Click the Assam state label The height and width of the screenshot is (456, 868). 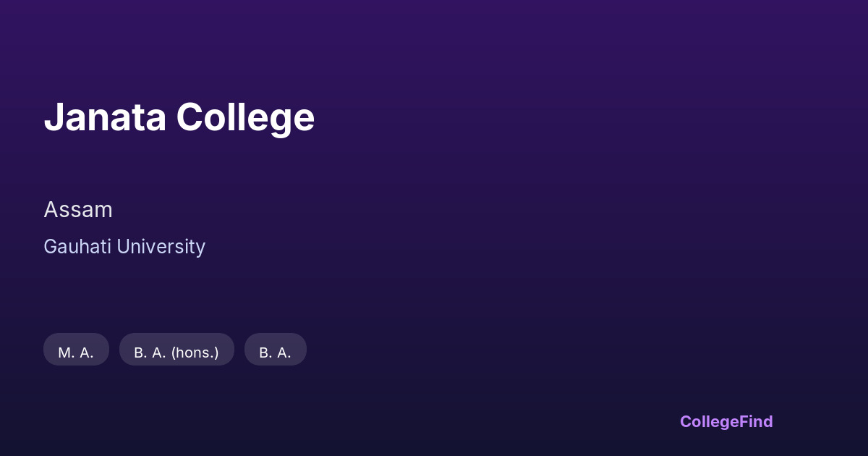click(x=78, y=210)
